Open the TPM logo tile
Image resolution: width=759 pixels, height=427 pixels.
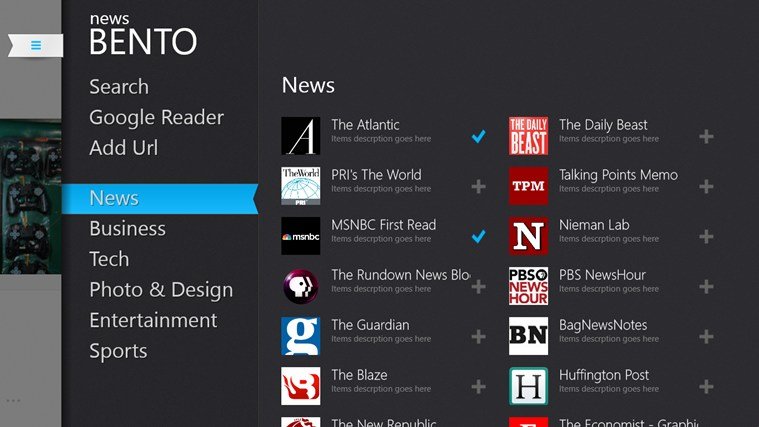[528, 186]
